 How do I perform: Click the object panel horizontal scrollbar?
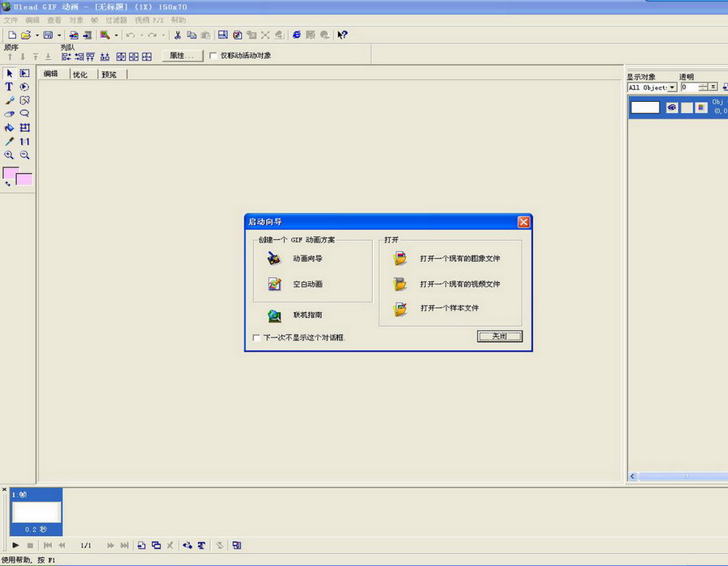[682, 476]
